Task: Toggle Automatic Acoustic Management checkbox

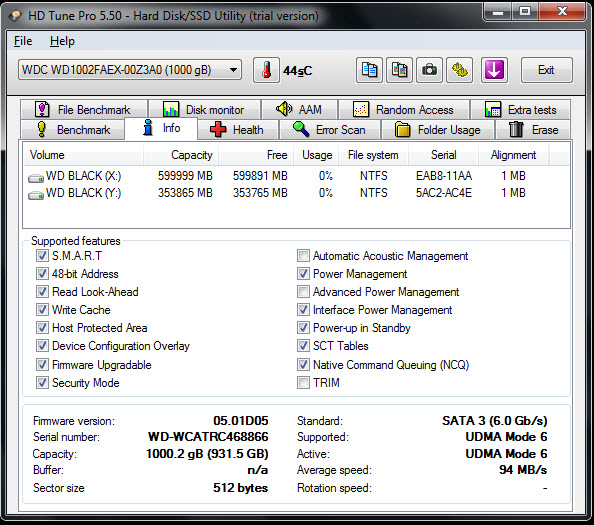Action: click(303, 256)
